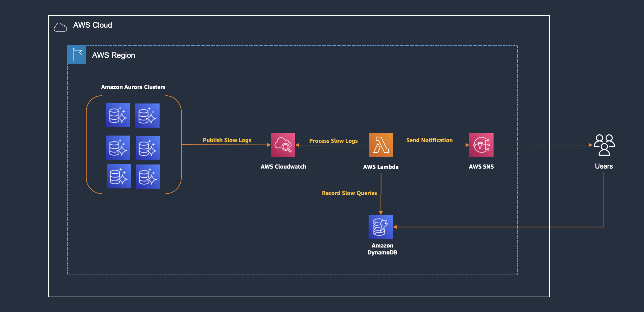Select the top-right Aurora cluster icon

[147, 115]
